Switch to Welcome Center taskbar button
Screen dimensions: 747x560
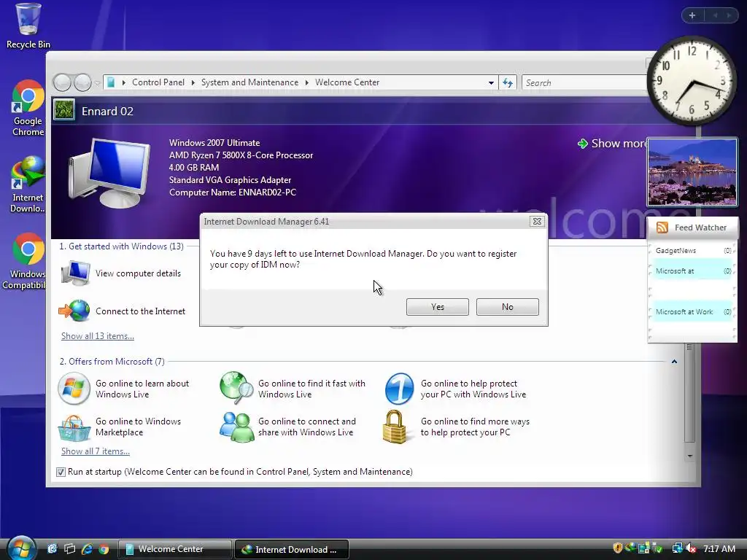[x=175, y=549]
